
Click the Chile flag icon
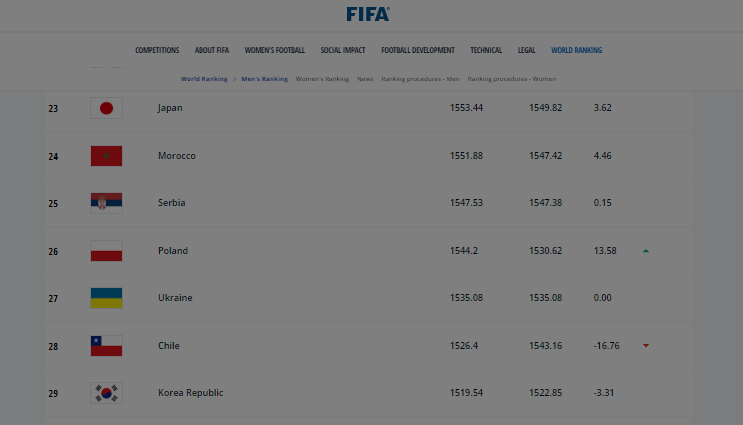pos(106,346)
